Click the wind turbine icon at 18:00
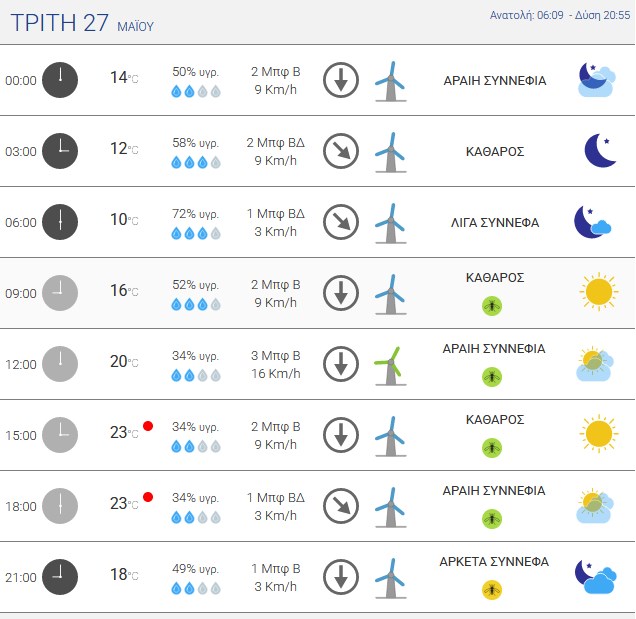 (x=390, y=507)
